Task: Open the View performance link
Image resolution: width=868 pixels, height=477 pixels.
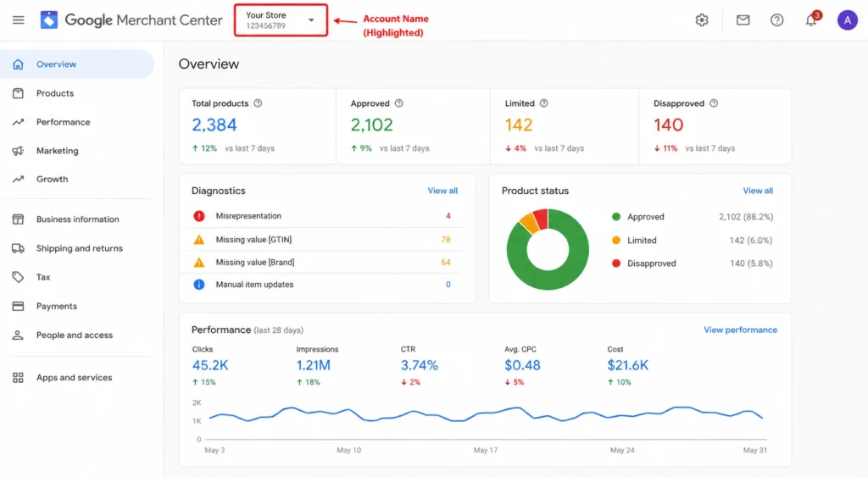Action: pyautogui.click(x=740, y=330)
